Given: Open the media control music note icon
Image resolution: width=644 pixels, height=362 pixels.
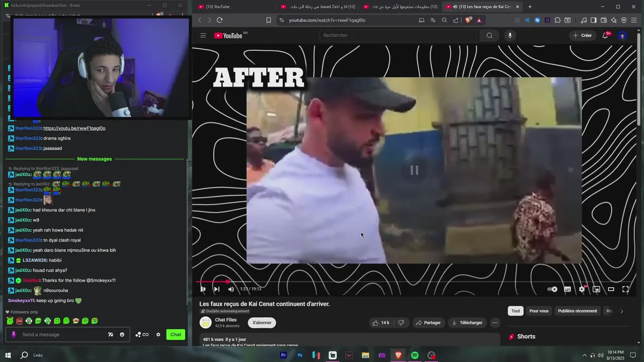Looking at the screenshot, I should (584, 20).
